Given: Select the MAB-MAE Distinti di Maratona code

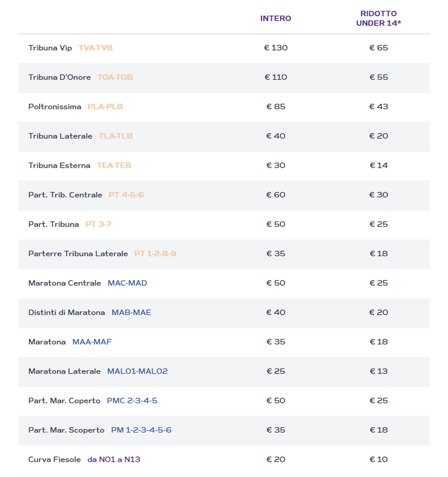Looking at the screenshot, I should [x=131, y=313].
